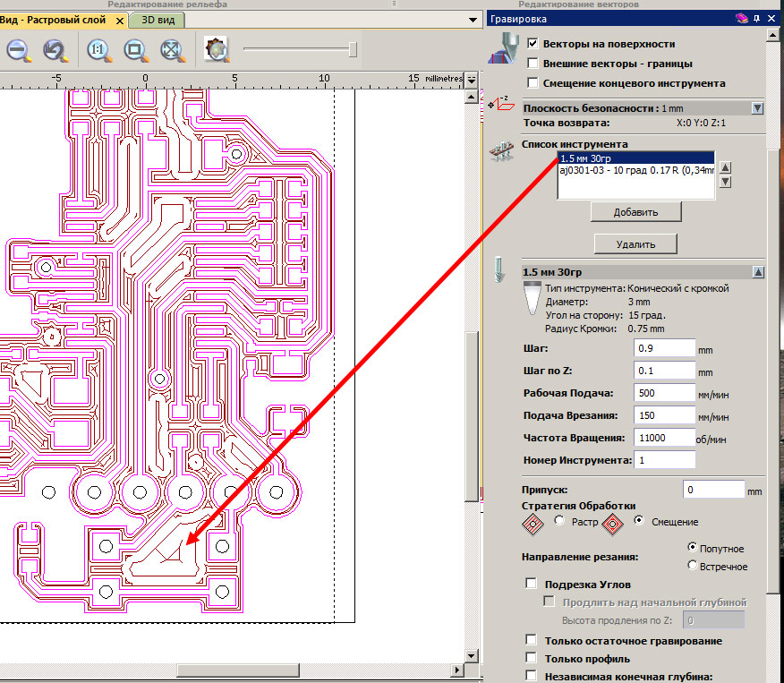
Task: Click Гравировка panel scroll up arrow
Action: pyautogui.click(x=772, y=35)
